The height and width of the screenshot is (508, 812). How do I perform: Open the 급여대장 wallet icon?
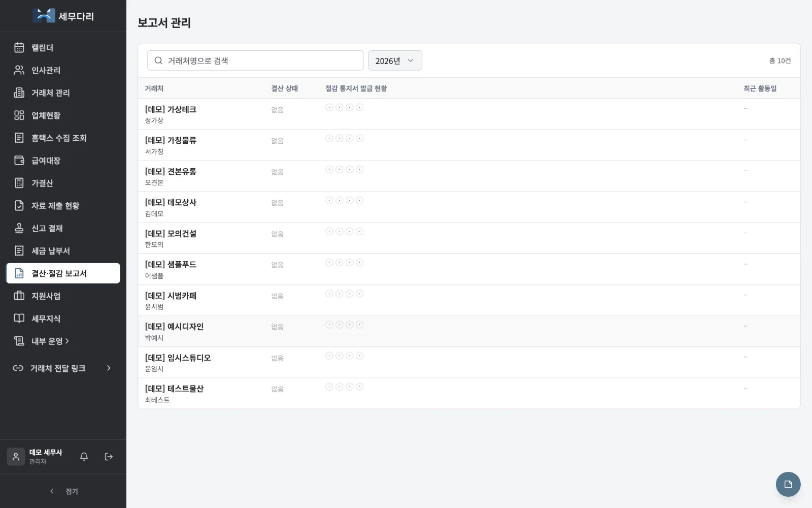coord(19,161)
